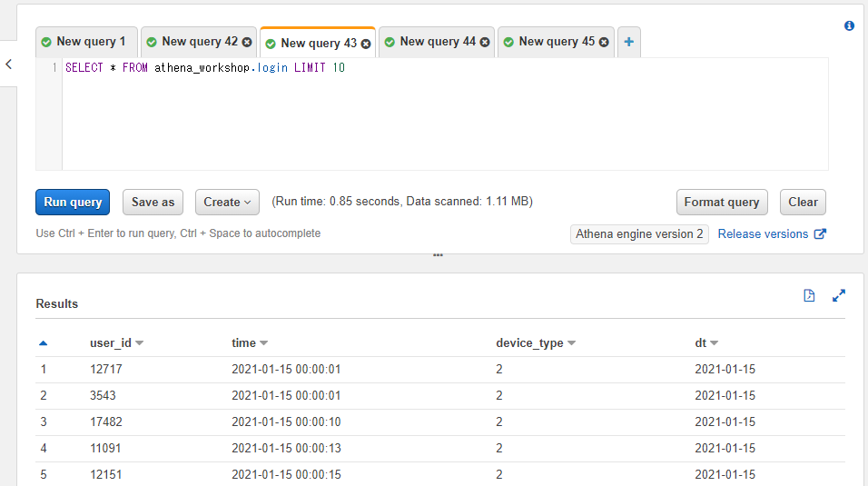Expand results panel with the arrows icon
This screenshot has width=868, height=486.
pos(839,295)
